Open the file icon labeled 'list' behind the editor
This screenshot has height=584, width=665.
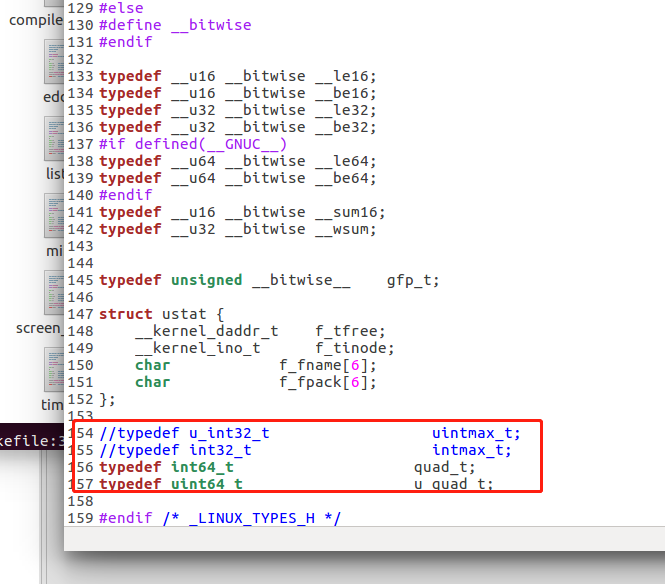point(54,139)
